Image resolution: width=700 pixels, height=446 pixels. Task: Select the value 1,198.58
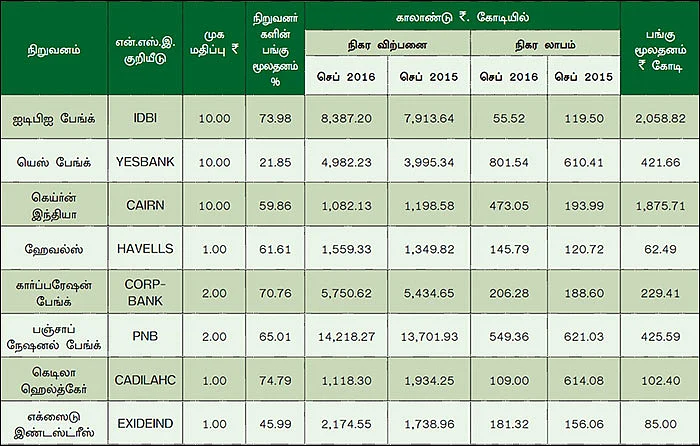pos(429,206)
